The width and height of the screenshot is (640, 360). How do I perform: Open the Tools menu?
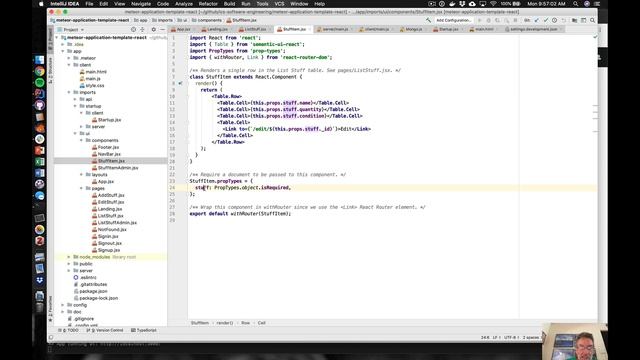pyautogui.click(x=262, y=4)
